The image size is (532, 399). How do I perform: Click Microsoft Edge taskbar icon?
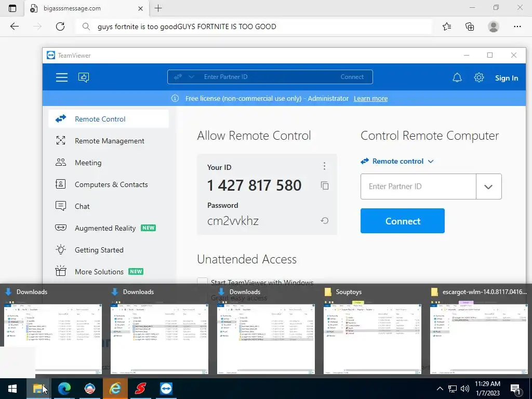click(x=64, y=389)
